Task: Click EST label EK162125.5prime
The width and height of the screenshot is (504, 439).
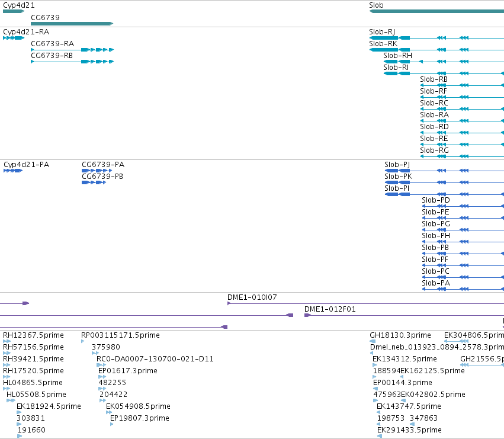Action: (x=433, y=371)
